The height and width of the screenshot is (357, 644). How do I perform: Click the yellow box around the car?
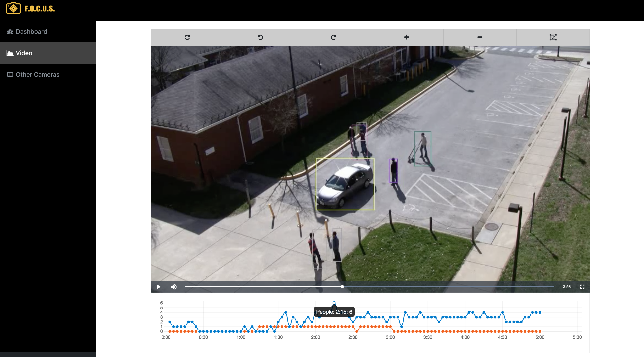click(x=345, y=184)
